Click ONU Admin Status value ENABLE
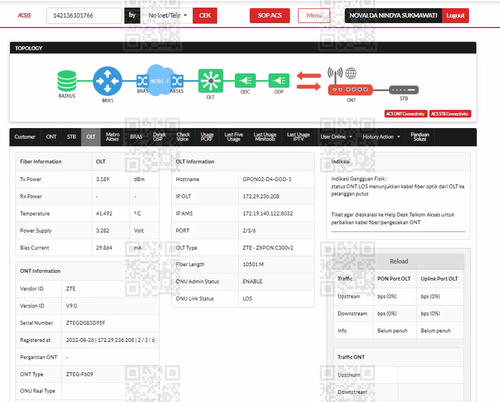500x402 pixels. pos(252,281)
